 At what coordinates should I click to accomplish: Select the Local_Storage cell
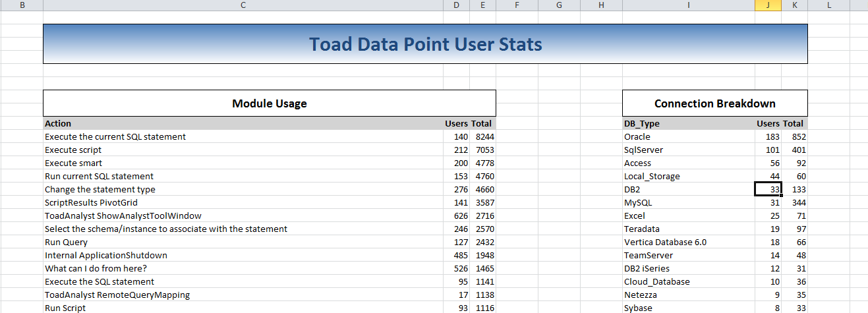tap(688, 176)
